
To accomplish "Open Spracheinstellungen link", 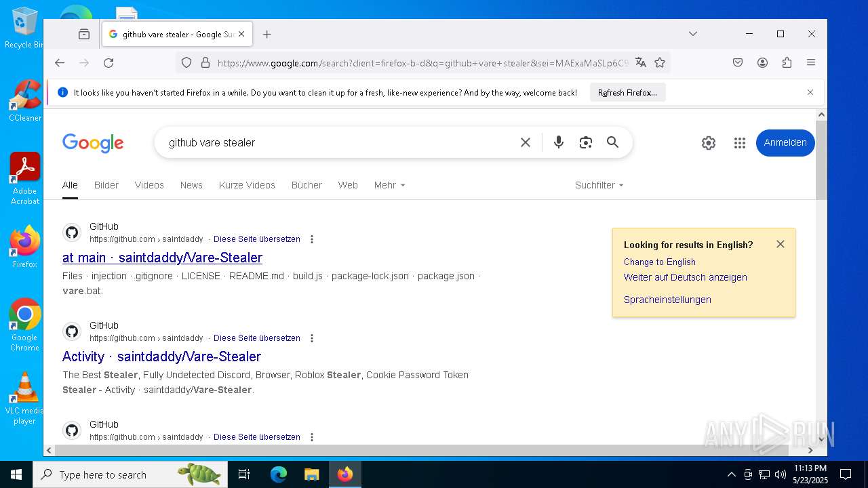I will pyautogui.click(x=667, y=300).
